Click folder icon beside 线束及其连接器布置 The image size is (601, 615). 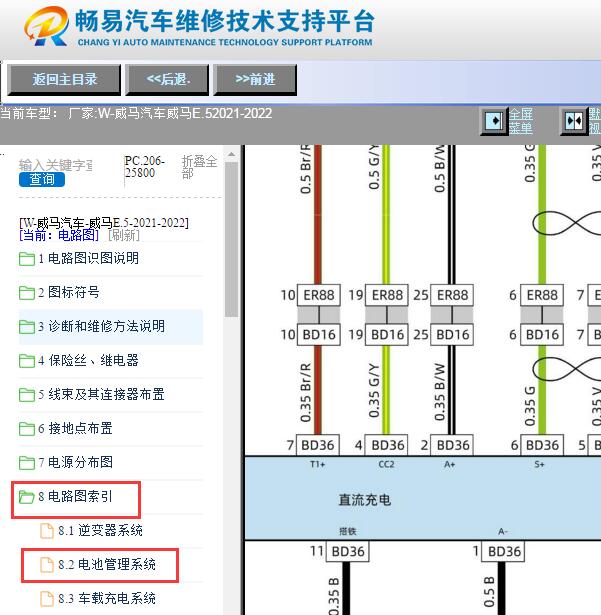click(x=27, y=395)
